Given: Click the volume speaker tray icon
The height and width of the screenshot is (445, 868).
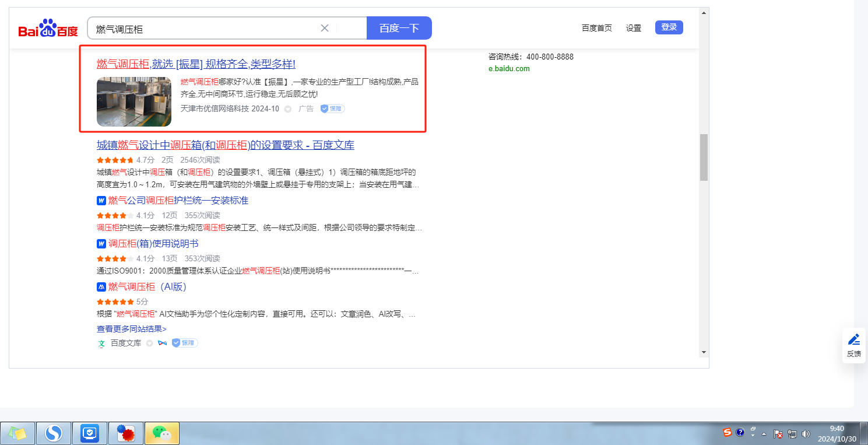Looking at the screenshot, I should [x=806, y=434].
